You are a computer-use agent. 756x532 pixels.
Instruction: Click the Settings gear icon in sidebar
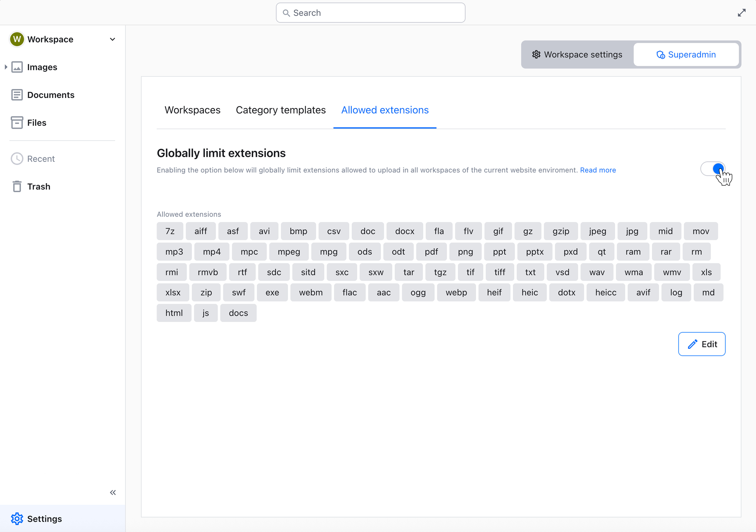(17, 519)
